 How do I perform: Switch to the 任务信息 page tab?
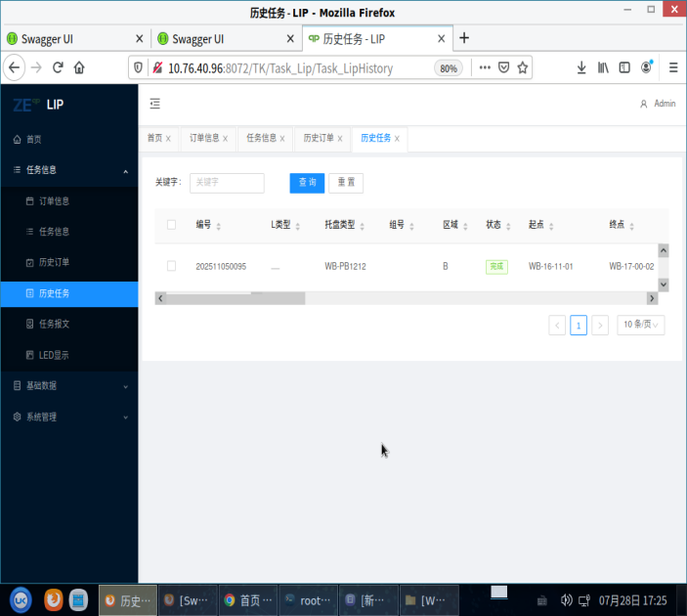261,138
